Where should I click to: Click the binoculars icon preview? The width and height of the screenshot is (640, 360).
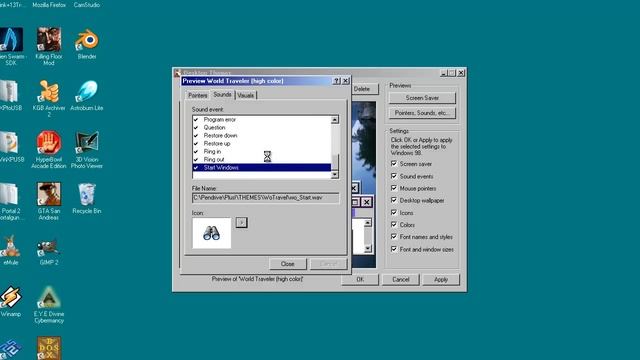pos(211,233)
